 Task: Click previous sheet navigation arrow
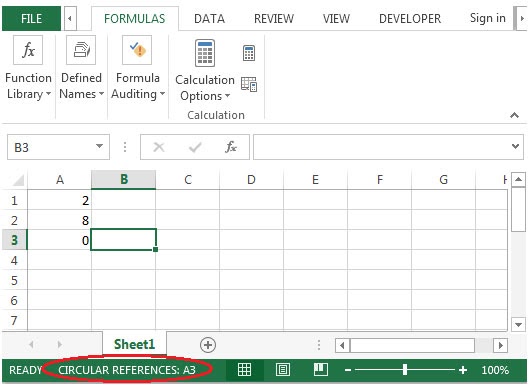31,344
